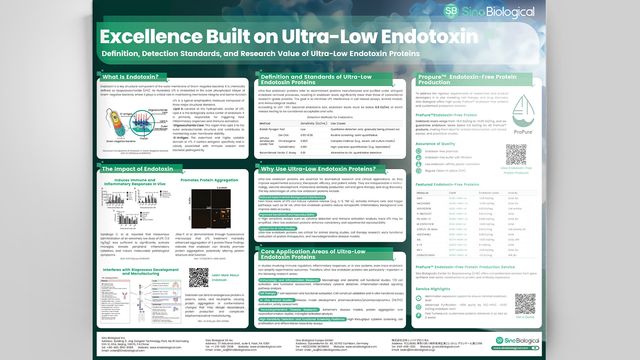Click the Endotoxin-free plasmids quality icon

click(418, 151)
